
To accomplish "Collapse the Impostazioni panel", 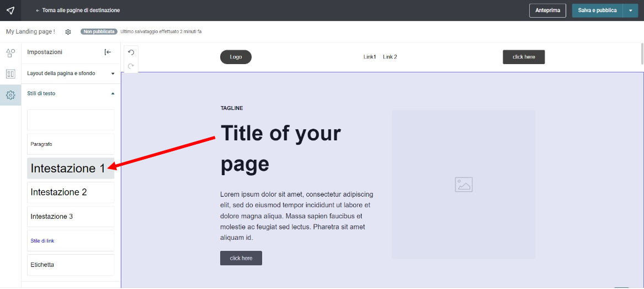I will click(x=108, y=52).
